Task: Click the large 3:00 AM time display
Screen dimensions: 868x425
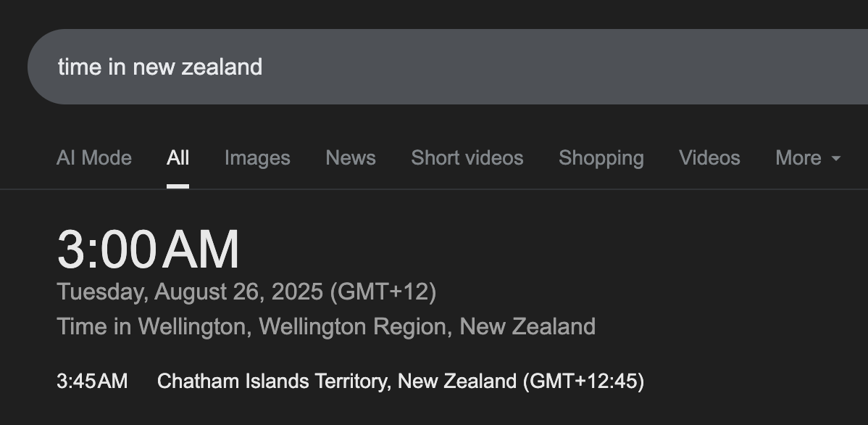Action: [x=149, y=249]
